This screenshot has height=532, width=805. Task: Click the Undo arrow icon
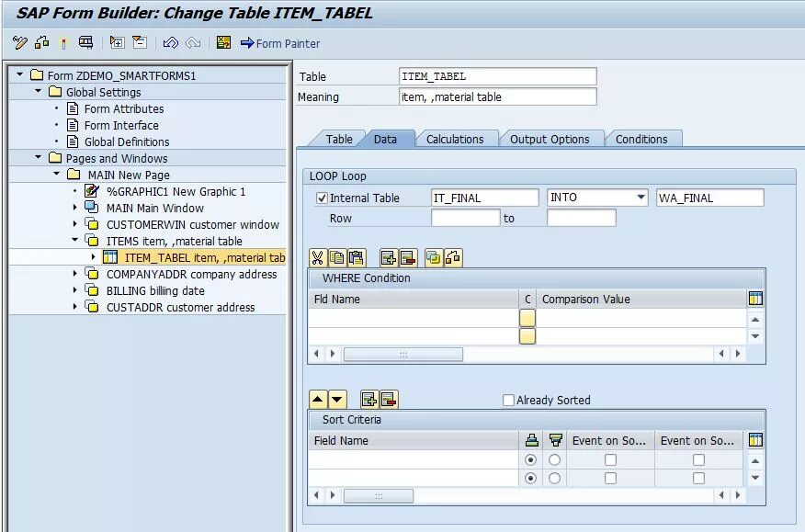click(x=170, y=43)
